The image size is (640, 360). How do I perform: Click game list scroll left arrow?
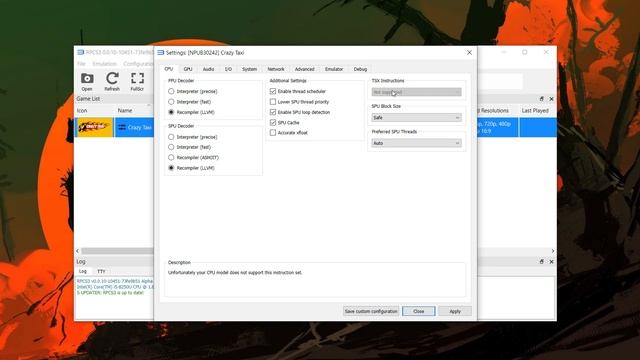[x=78, y=251]
